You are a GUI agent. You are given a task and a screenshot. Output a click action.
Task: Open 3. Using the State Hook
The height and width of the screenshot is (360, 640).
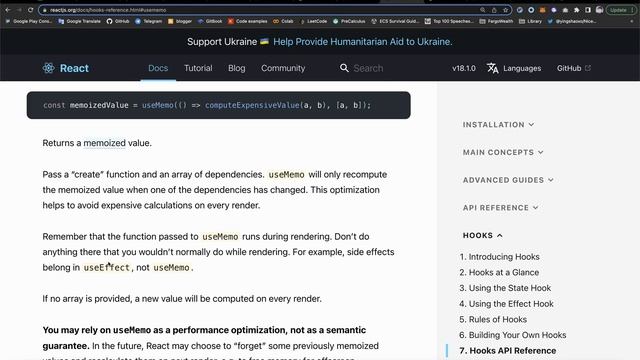[x=505, y=288]
